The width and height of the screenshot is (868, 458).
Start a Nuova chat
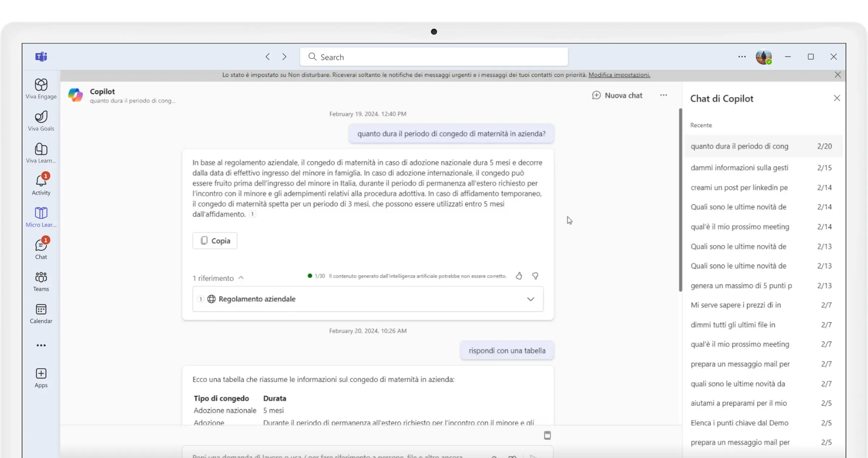click(x=617, y=96)
